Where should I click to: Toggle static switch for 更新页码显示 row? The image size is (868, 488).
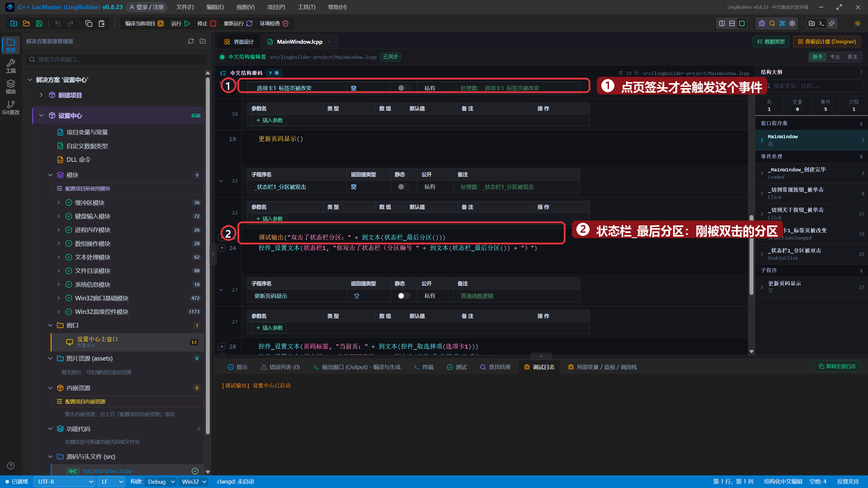[x=403, y=296]
